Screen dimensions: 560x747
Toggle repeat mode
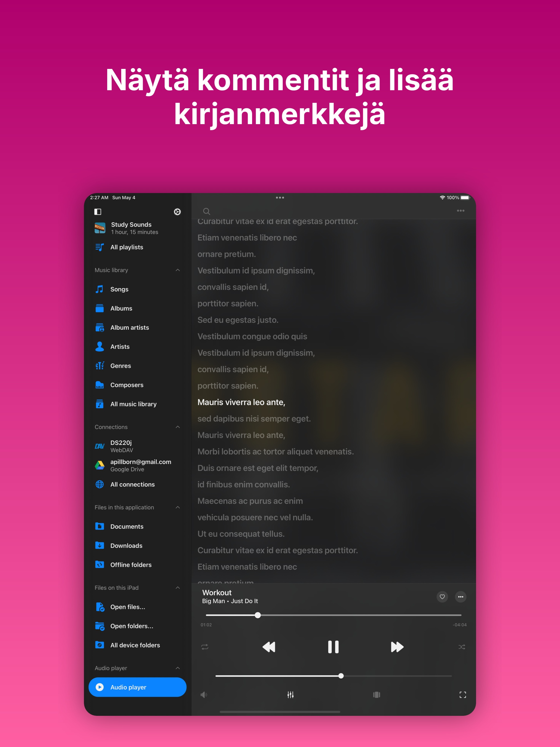coord(205,647)
